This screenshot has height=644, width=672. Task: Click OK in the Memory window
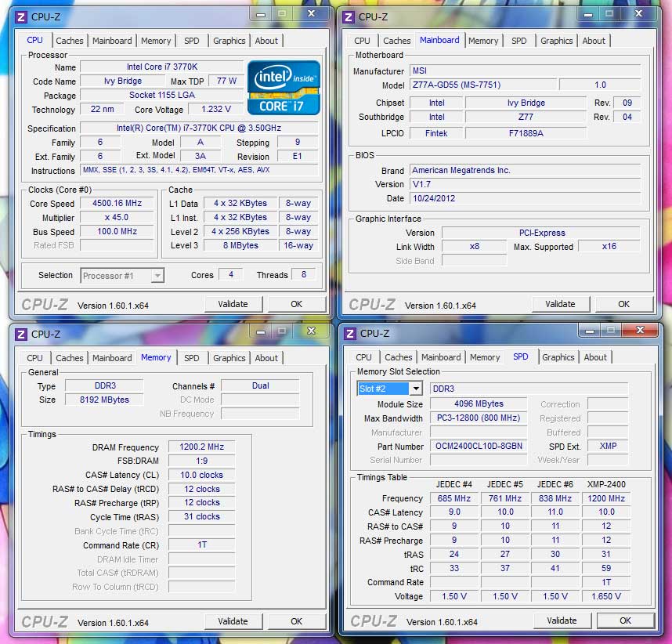[x=297, y=621]
